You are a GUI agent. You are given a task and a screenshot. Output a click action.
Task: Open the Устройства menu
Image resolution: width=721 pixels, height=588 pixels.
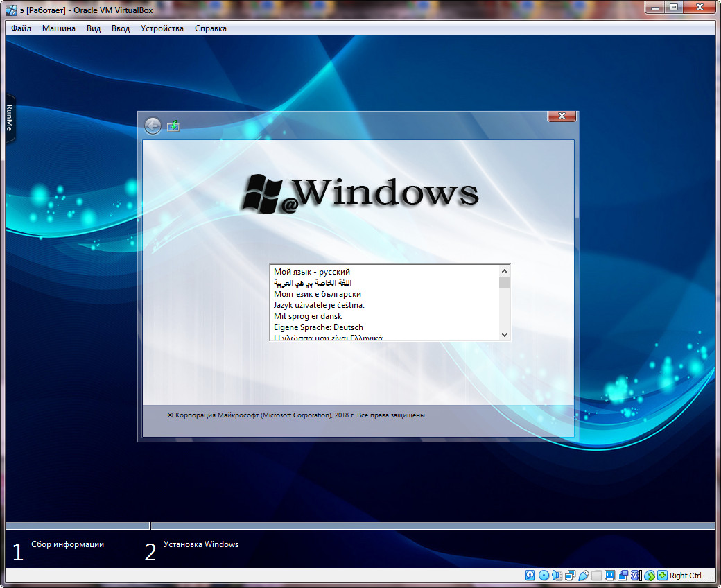(162, 28)
